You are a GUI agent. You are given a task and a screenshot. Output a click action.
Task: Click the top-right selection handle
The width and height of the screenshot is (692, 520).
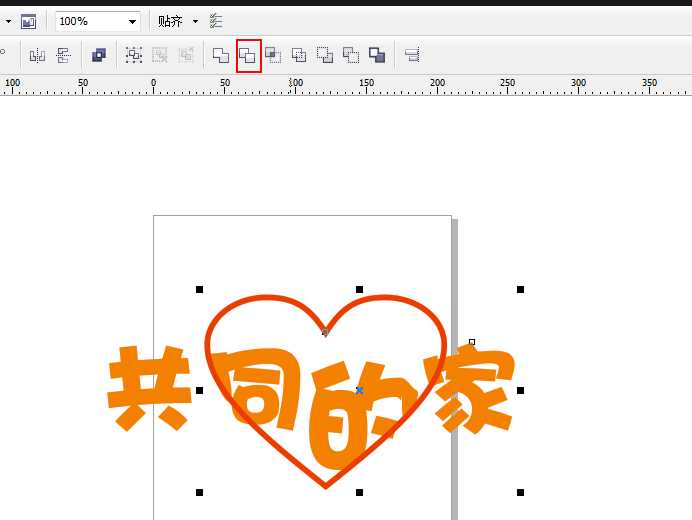(520, 290)
